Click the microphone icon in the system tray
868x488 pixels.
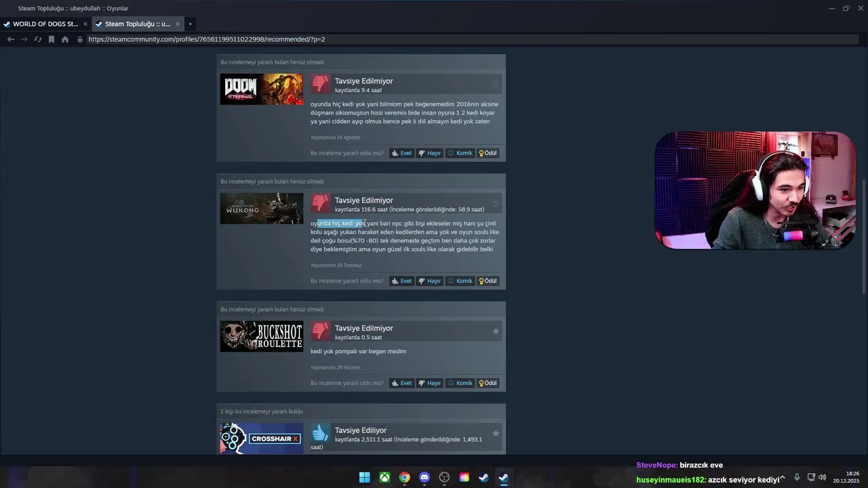coord(797,477)
